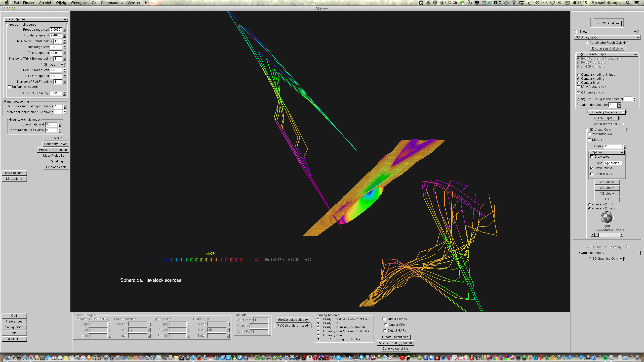Open BVM options
The image size is (644, 362).
pyautogui.click(x=14, y=173)
